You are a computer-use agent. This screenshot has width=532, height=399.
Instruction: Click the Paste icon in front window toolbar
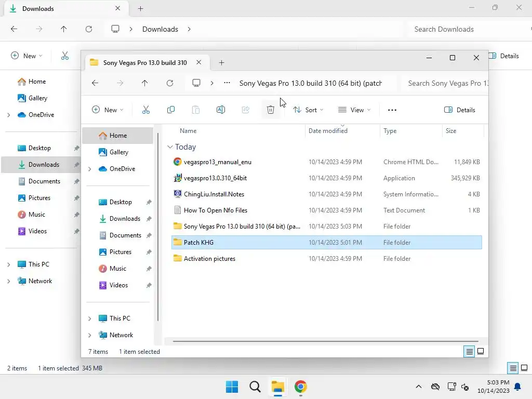coord(196,110)
